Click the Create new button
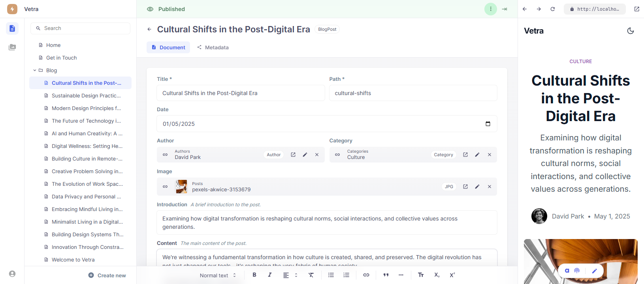 click(x=107, y=275)
